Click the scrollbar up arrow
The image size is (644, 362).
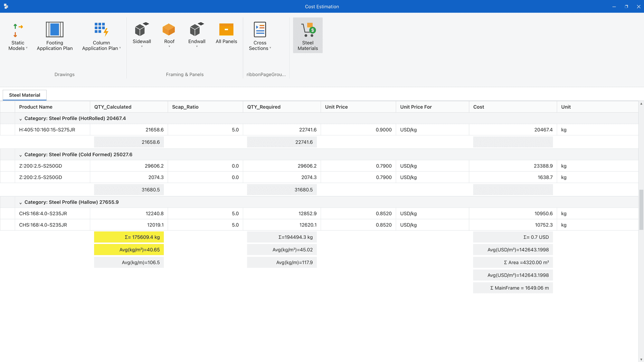pyautogui.click(x=641, y=104)
